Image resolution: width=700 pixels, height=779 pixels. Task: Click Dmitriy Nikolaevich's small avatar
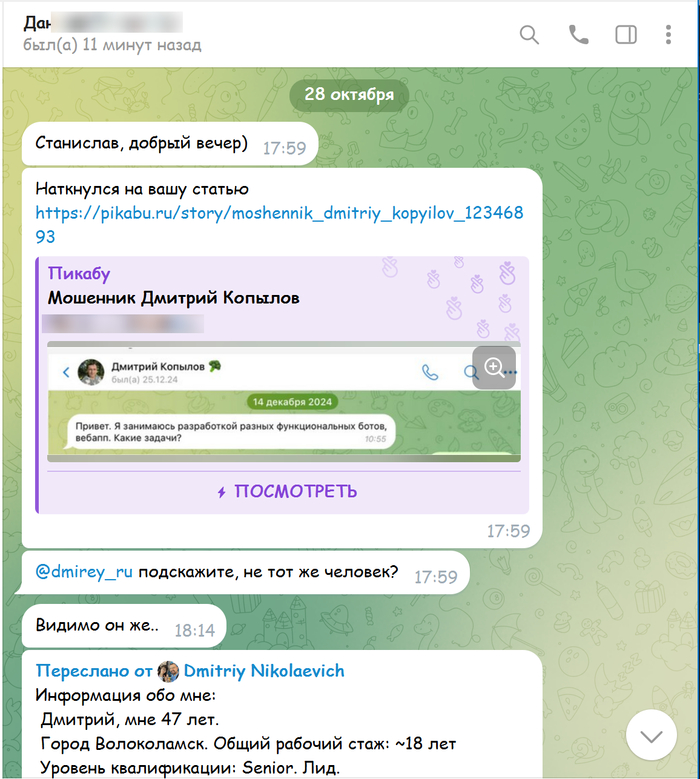(x=168, y=671)
